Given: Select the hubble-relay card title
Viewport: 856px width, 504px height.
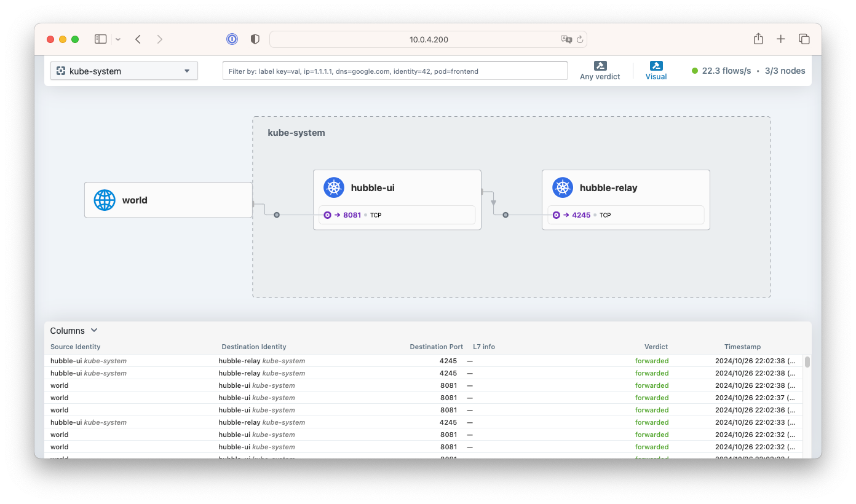Looking at the screenshot, I should tap(608, 188).
